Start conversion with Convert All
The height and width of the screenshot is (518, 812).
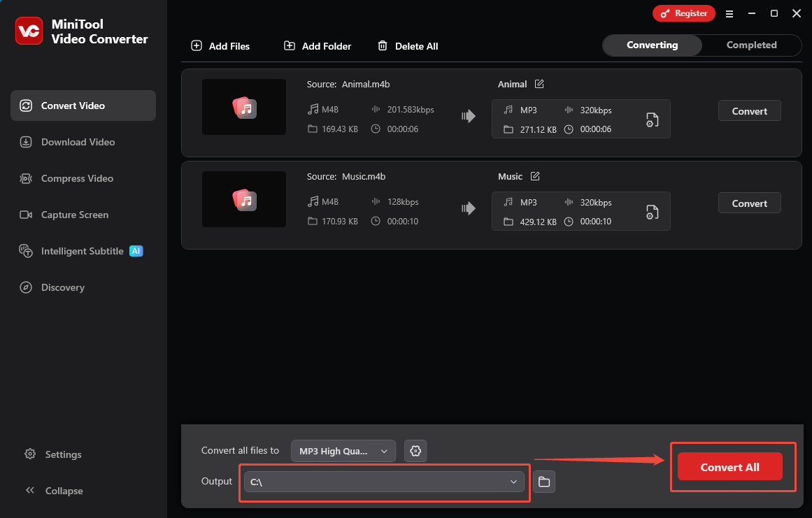click(729, 466)
